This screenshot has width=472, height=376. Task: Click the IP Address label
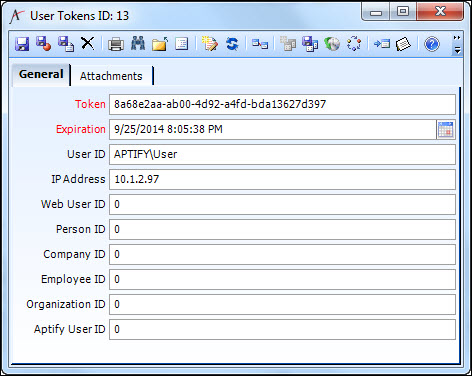tap(78, 179)
